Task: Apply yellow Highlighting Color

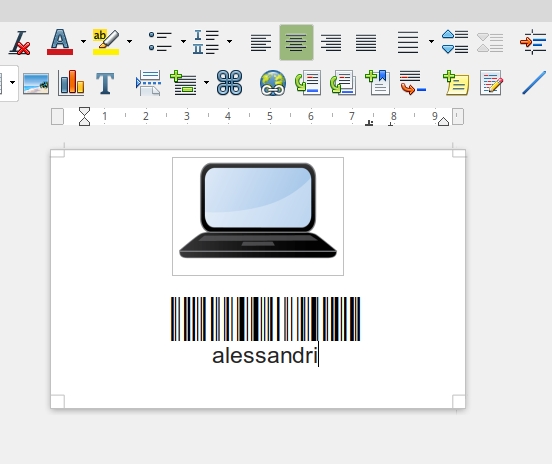Action: point(106,42)
